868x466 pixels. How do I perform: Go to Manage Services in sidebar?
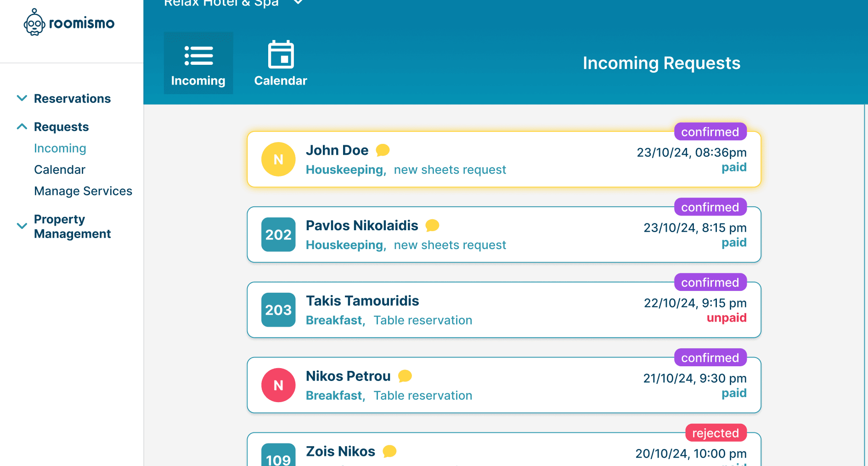[83, 191]
